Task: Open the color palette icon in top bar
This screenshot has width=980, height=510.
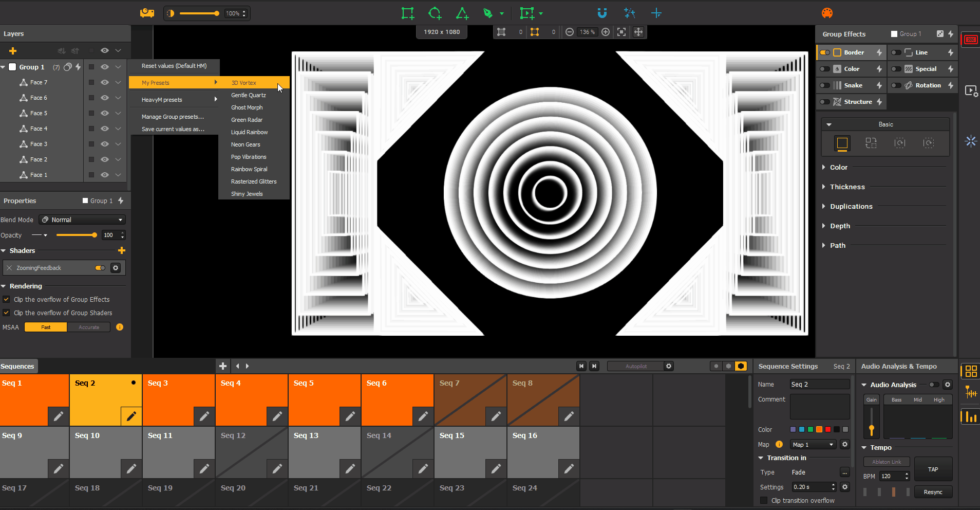Action: pyautogui.click(x=827, y=13)
